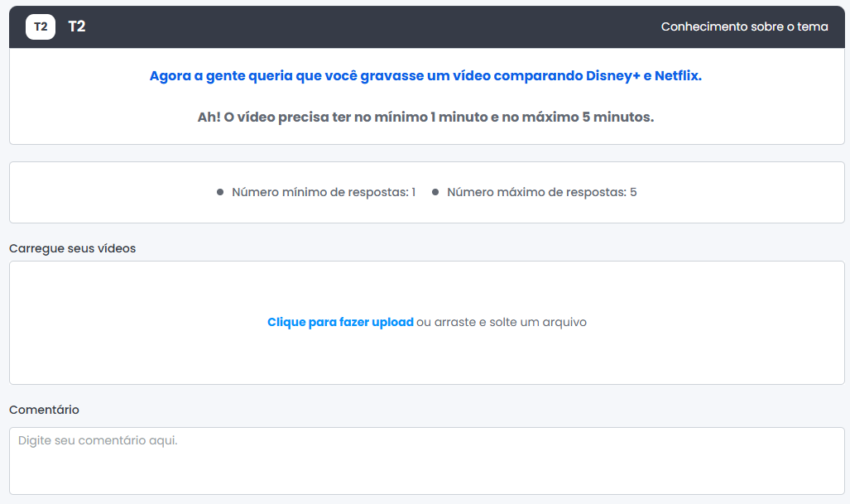Focus the Comentário text field

click(426, 461)
